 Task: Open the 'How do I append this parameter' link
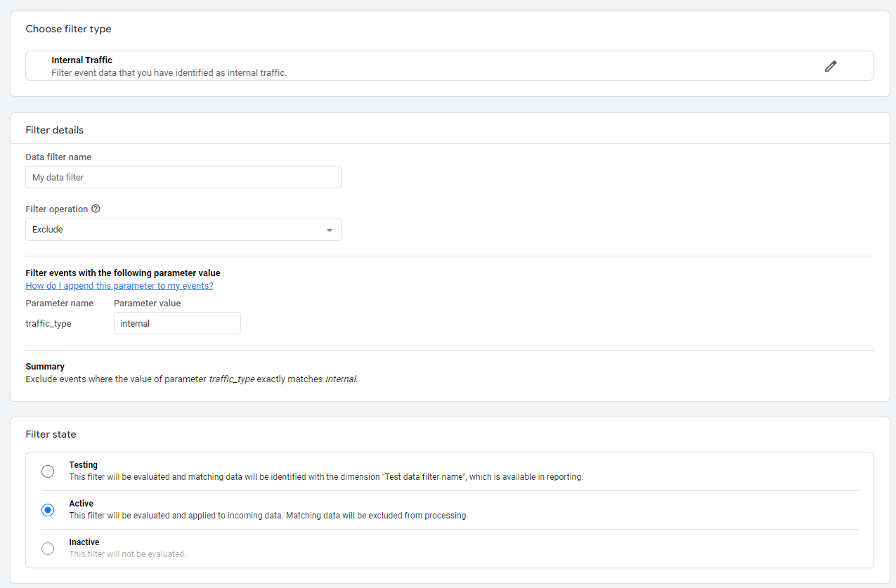tap(119, 286)
